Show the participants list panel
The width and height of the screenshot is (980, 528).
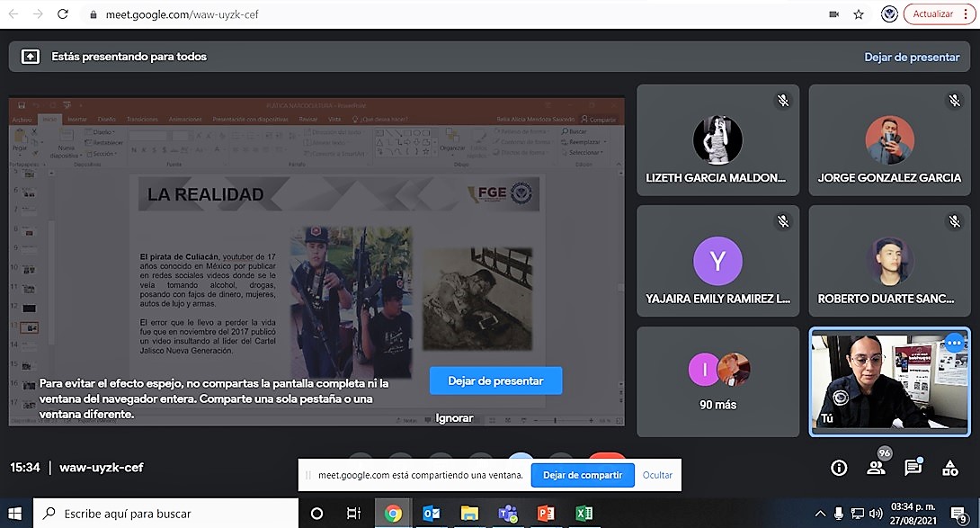tap(876, 467)
